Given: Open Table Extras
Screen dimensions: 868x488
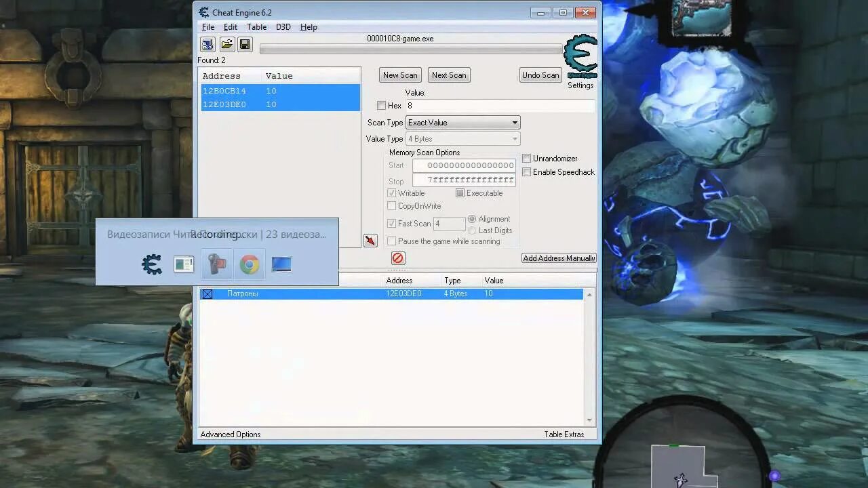Looking at the screenshot, I should [564, 434].
